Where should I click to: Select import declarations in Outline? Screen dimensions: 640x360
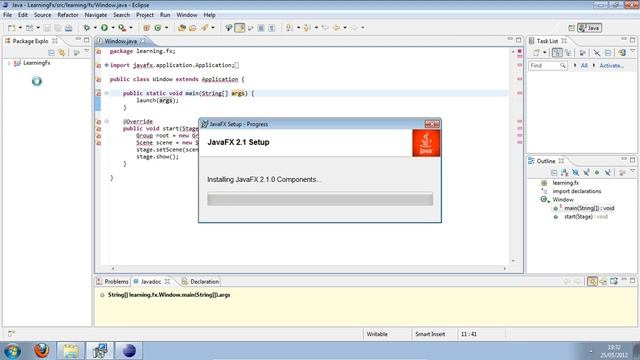(577, 191)
